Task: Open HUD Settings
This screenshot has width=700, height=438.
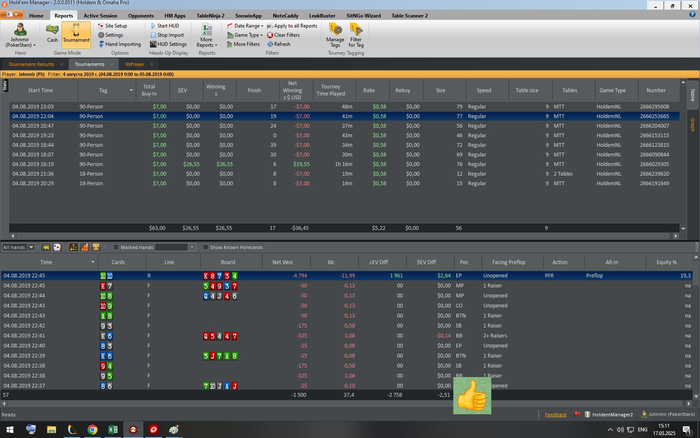Action: (168, 44)
